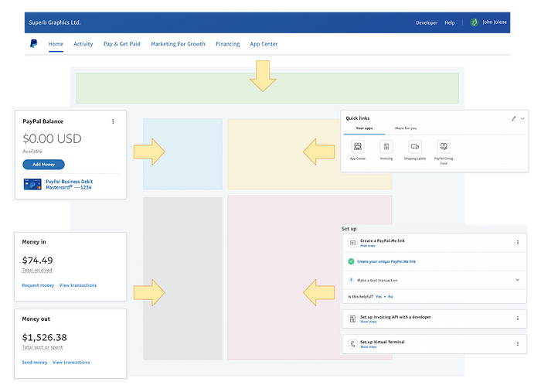Show steps for Invoicing API setup
Image resolution: width=541 pixels, height=392 pixels.
coord(369,322)
